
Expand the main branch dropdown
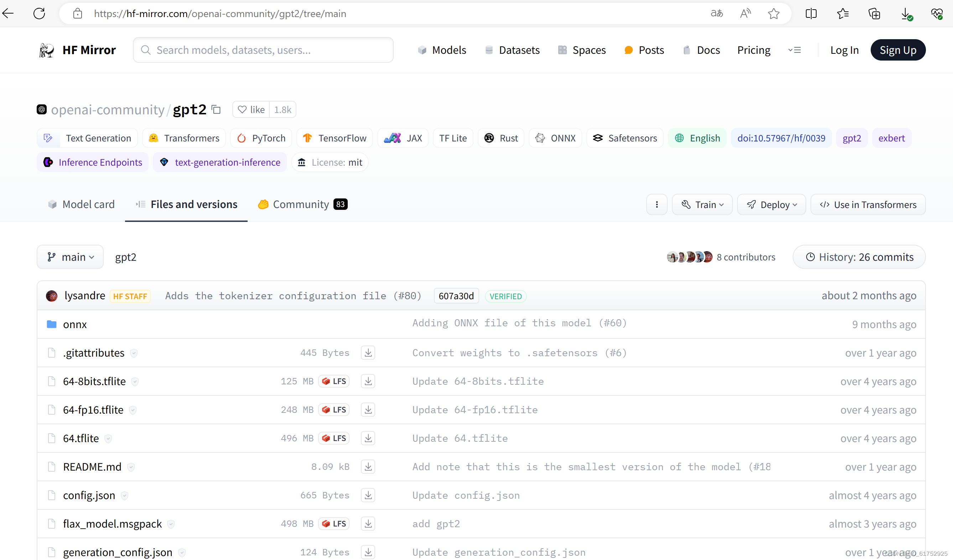tap(70, 257)
